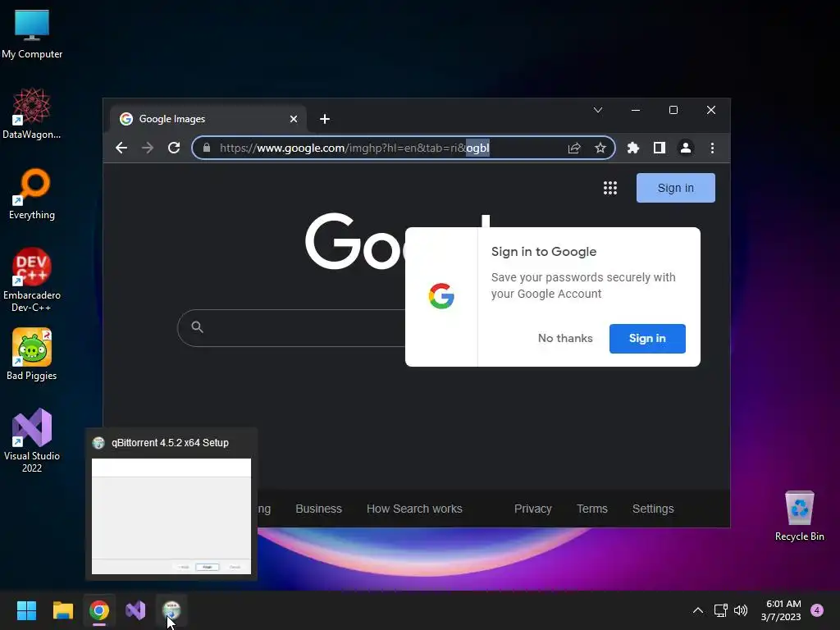The image size is (840, 630).
Task: Select the Embarcadero Dev-C++ desktop shortcut
Action: click(x=32, y=280)
